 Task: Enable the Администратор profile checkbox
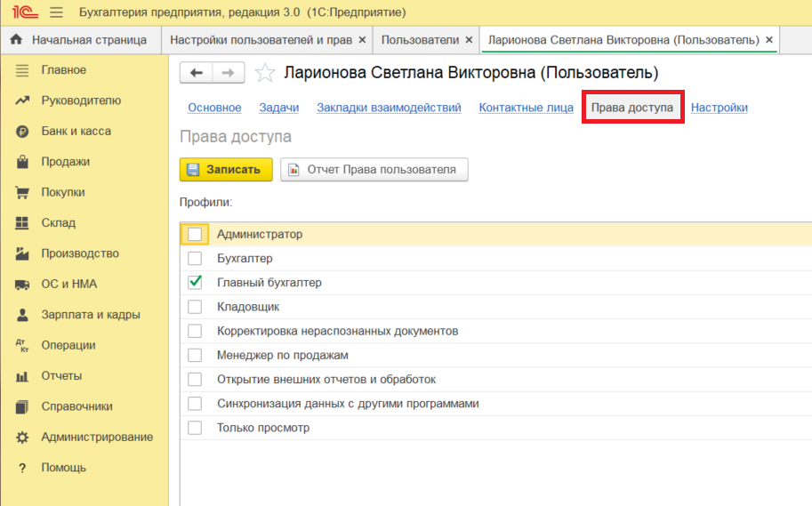click(195, 235)
